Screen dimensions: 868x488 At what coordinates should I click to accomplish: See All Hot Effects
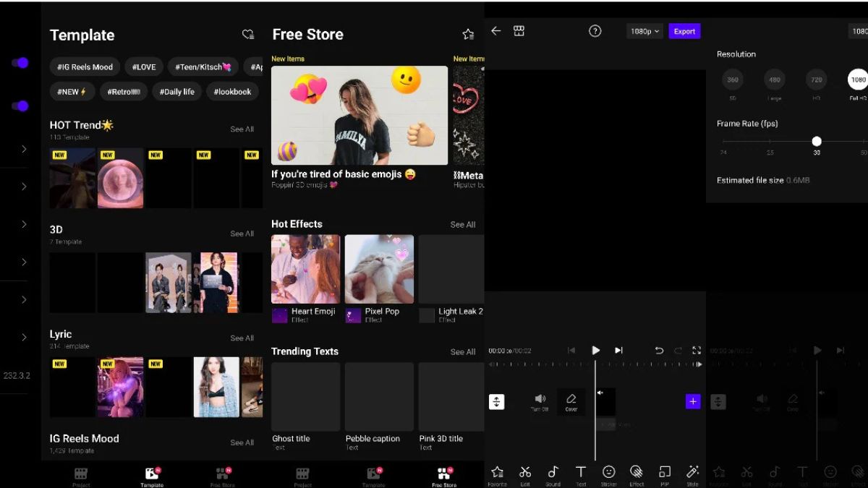[463, 225]
